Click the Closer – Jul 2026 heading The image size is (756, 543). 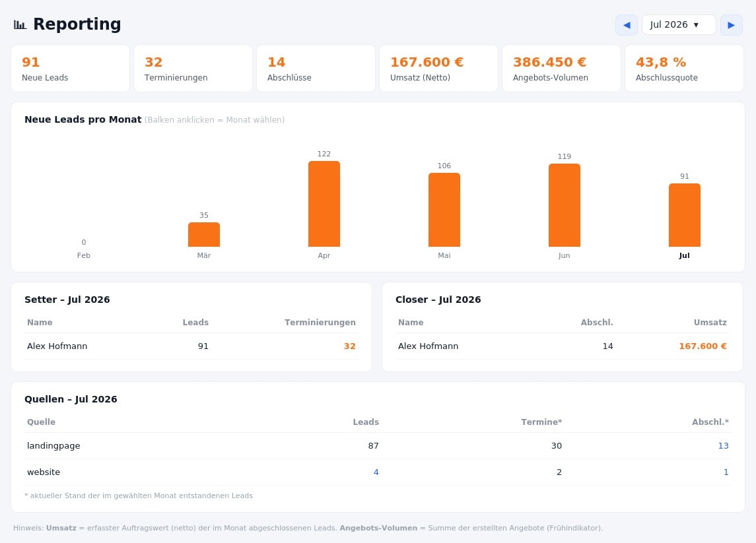coord(438,299)
